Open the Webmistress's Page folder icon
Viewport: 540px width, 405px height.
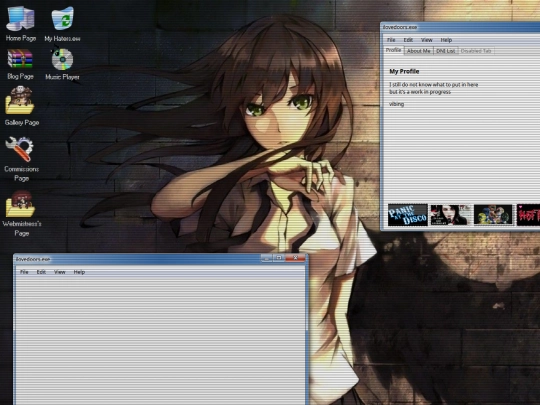click(x=21, y=214)
